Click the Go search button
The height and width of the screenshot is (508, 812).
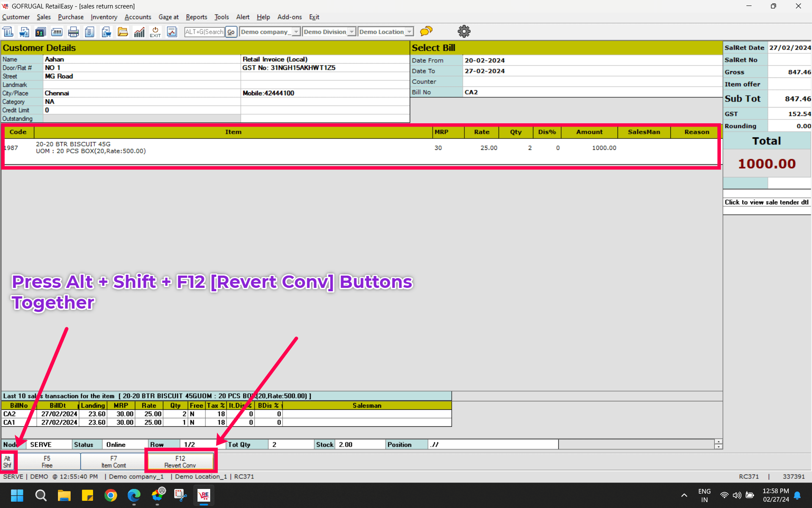click(x=231, y=32)
